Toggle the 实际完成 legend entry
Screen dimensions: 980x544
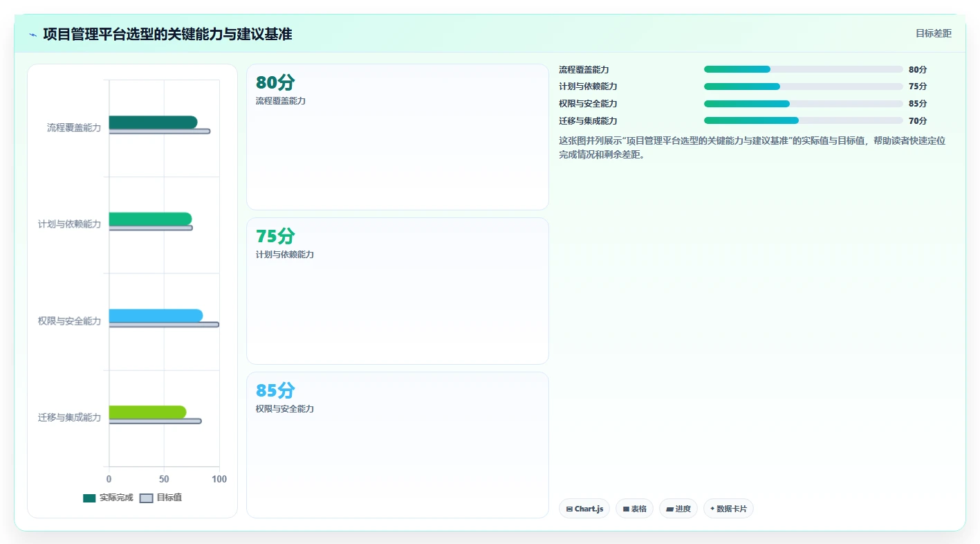[x=108, y=498]
